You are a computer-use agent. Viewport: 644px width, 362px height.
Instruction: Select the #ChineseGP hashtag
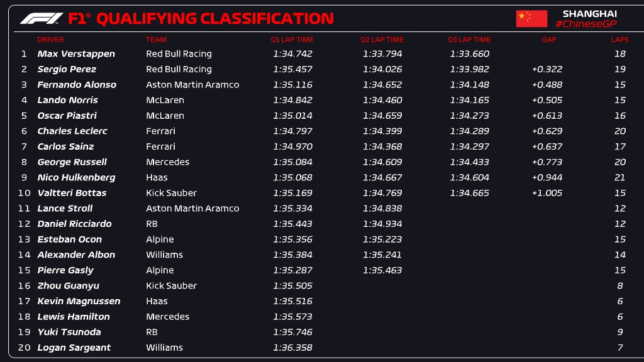586,24
